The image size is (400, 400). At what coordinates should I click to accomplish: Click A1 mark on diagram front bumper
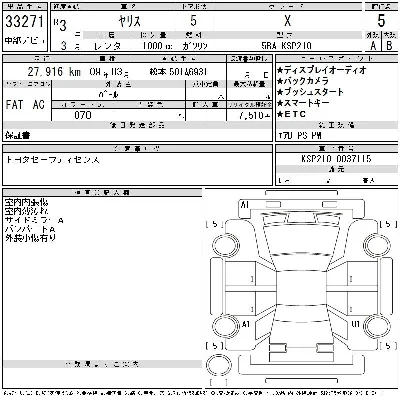click(245, 204)
